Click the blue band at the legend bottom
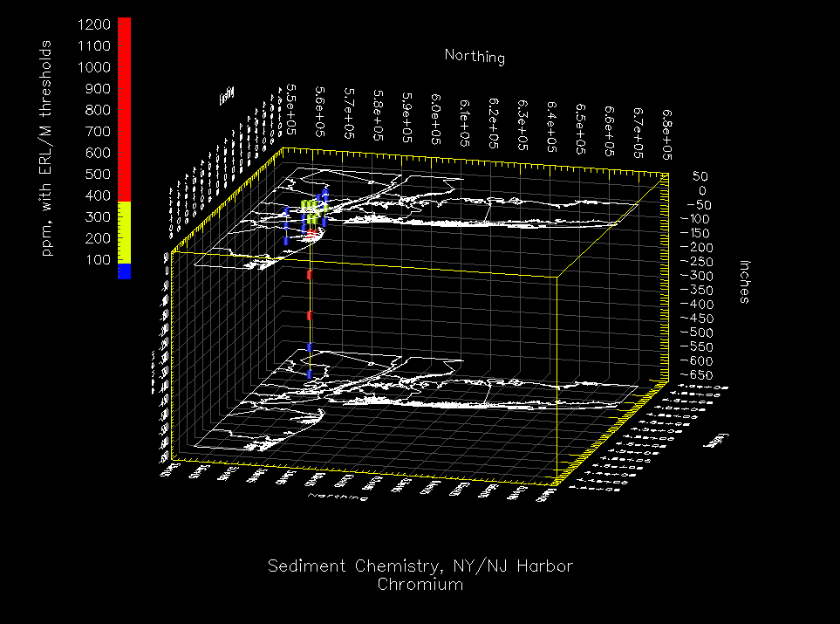This screenshot has width=840, height=624. 124,271
